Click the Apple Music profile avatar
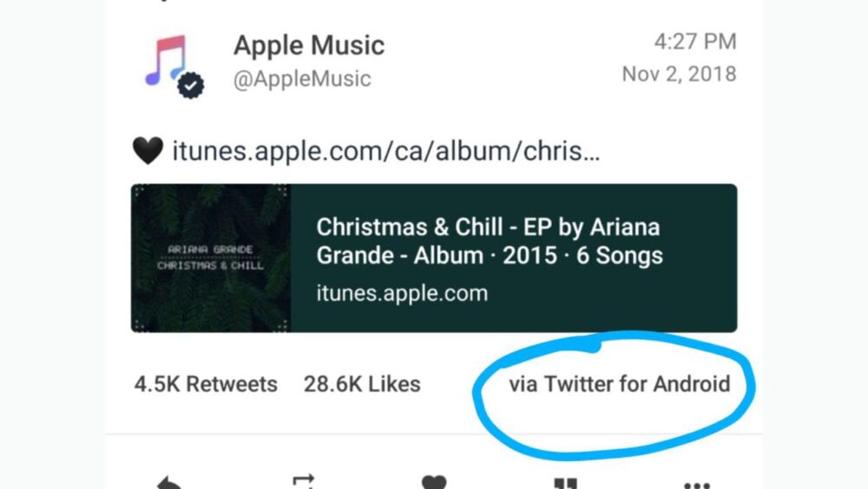Screen dimensions: 868x489 coord(165,61)
